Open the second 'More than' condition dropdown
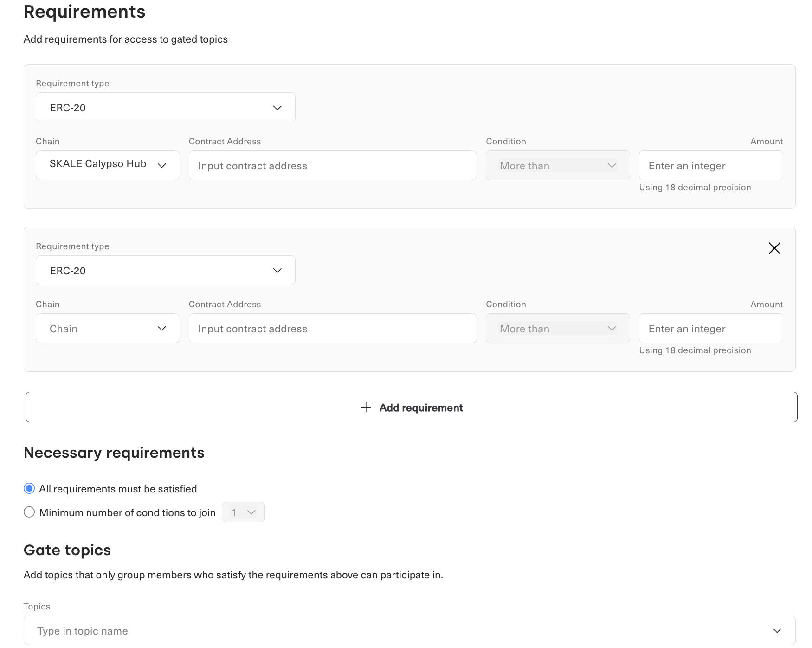Screen dimensions: 812x648 coord(557,329)
